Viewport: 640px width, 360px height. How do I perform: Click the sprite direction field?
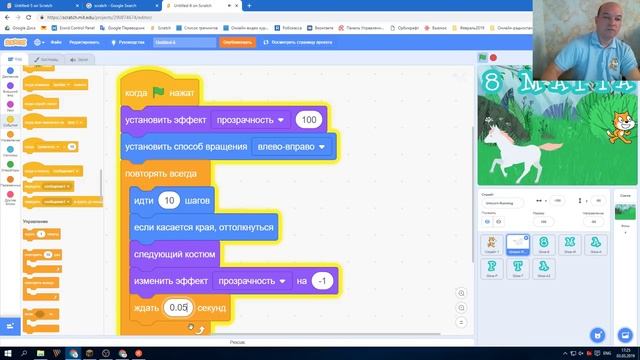pos(593,222)
